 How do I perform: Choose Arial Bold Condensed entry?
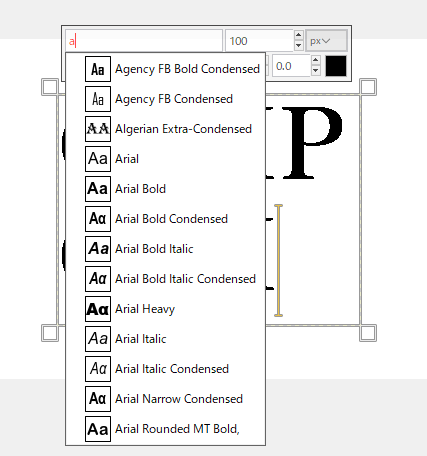coord(166,219)
